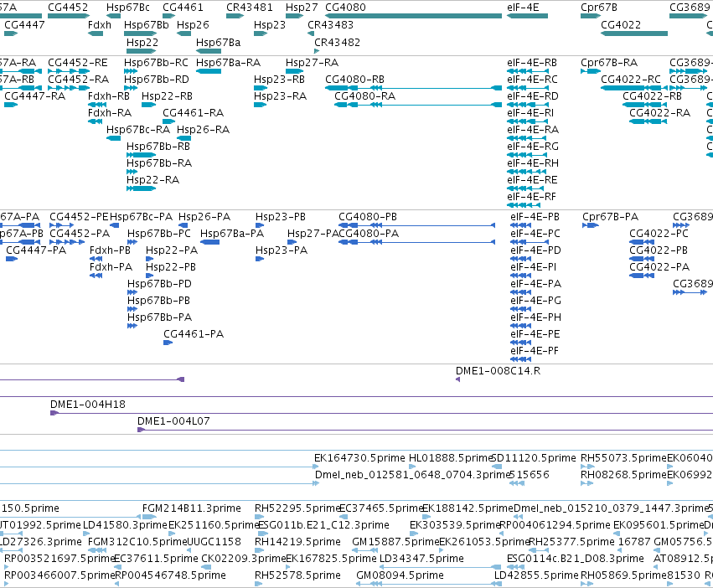Open the Cpr67B gene label

599,8
